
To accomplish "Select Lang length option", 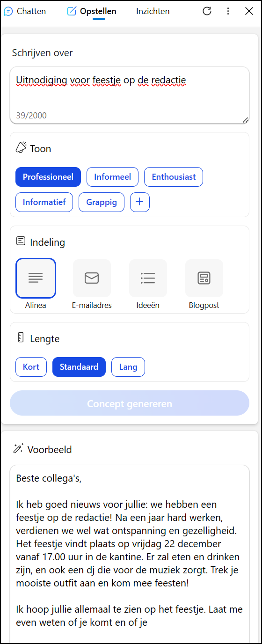I will pyautogui.click(x=128, y=367).
